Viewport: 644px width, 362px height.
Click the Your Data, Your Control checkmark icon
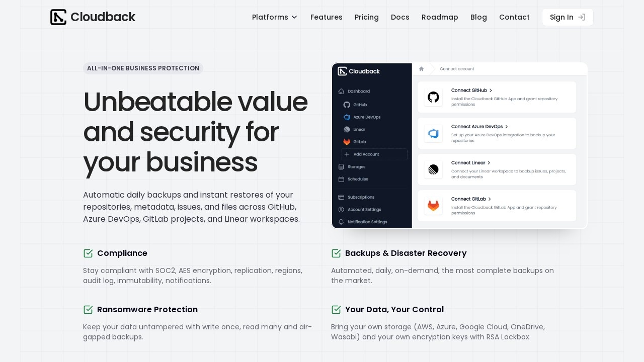[x=336, y=310]
